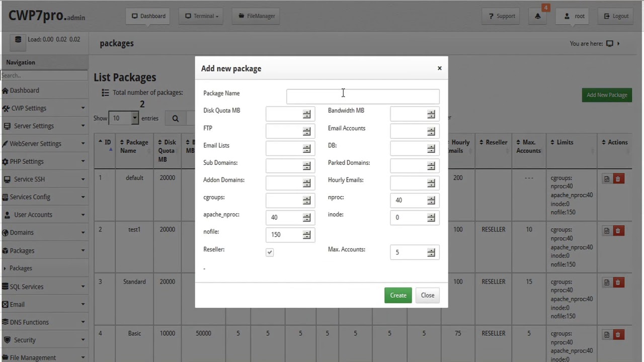
Task: Click edit icon for default package row
Action: [607, 179]
